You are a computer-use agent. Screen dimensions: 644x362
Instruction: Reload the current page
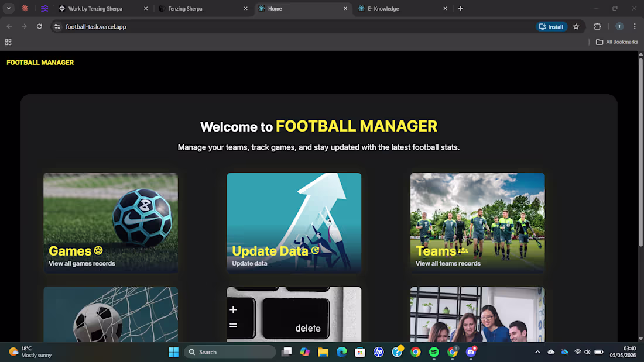point(39,27)
